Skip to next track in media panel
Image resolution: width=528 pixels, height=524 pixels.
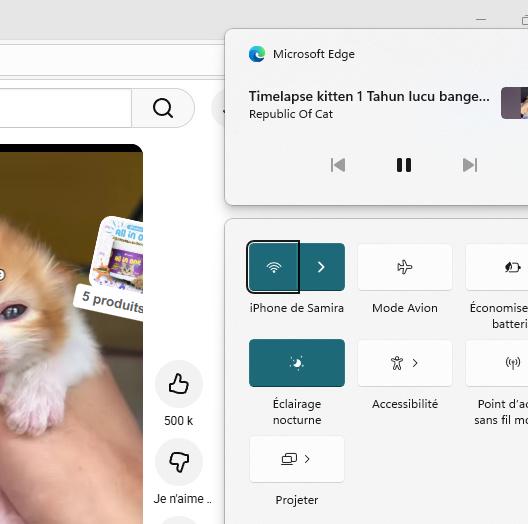(470, 165)
